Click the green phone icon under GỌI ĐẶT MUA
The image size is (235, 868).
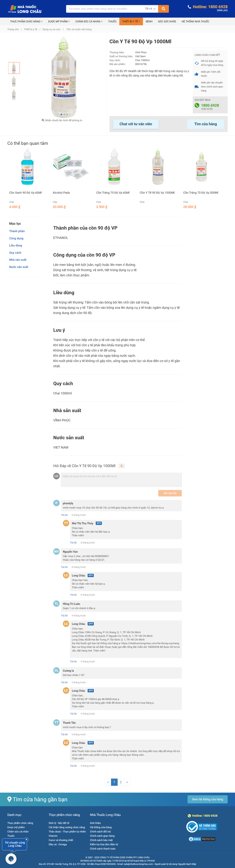coord(197,105)
